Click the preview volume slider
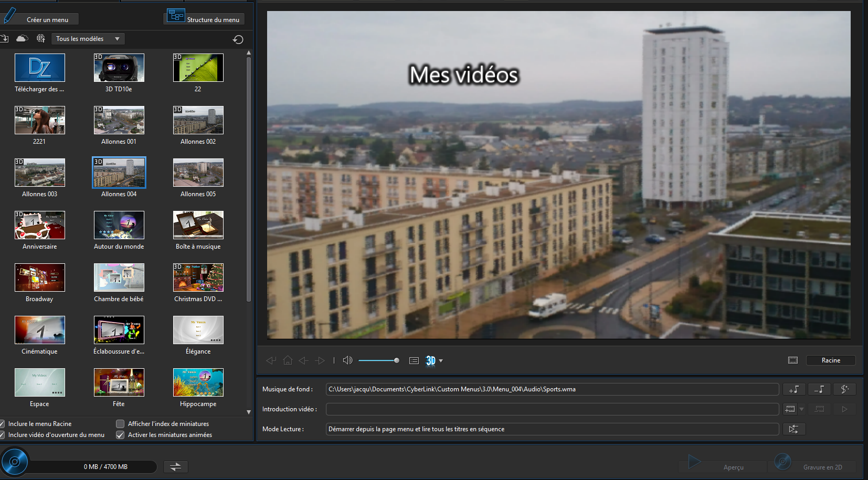The width and height of the screenshot is (868, 480). (x=378, y=360)
